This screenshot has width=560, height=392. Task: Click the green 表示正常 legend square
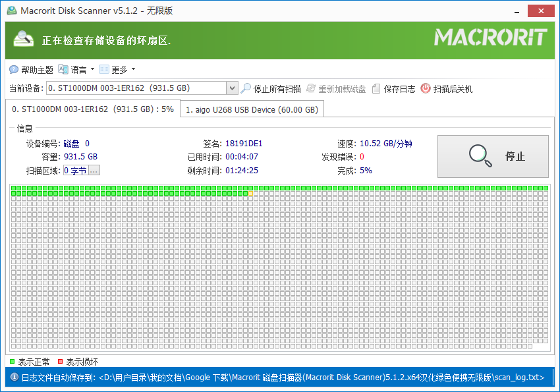(13, 362)
